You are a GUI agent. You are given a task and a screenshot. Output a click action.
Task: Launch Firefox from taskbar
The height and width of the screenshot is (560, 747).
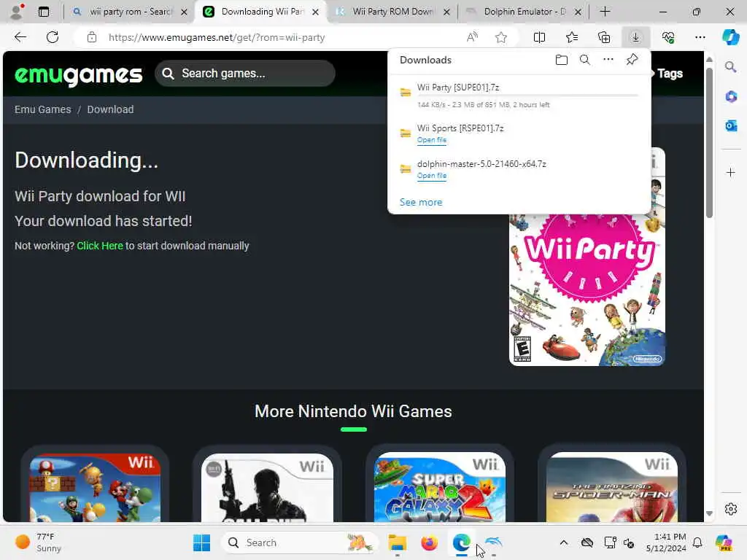point(429,542)
